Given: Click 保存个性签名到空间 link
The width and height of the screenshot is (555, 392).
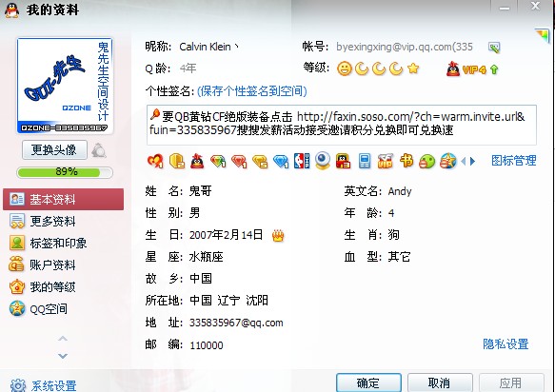Looking at the screenshot, I should pyautogui.click(x=251, y=91).
